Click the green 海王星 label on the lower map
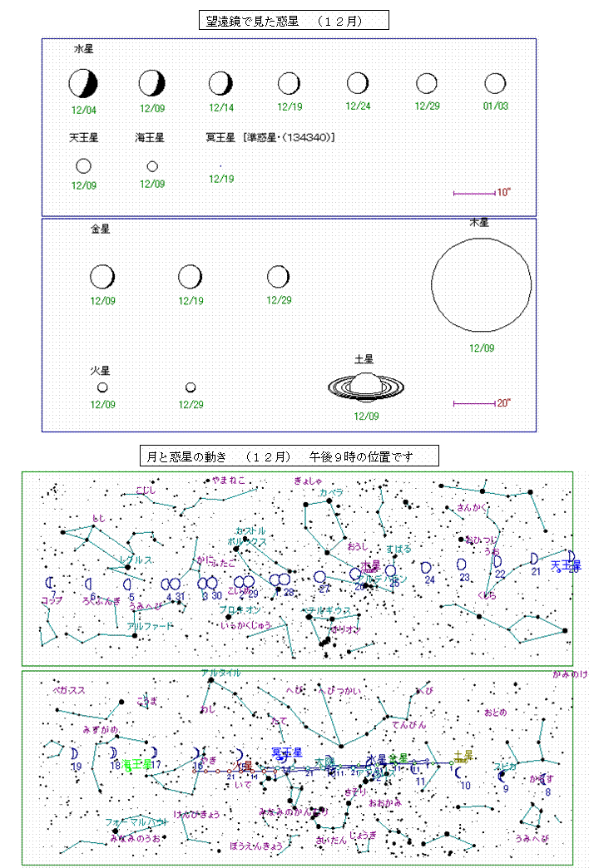589x868 pixels. (136, 764)
